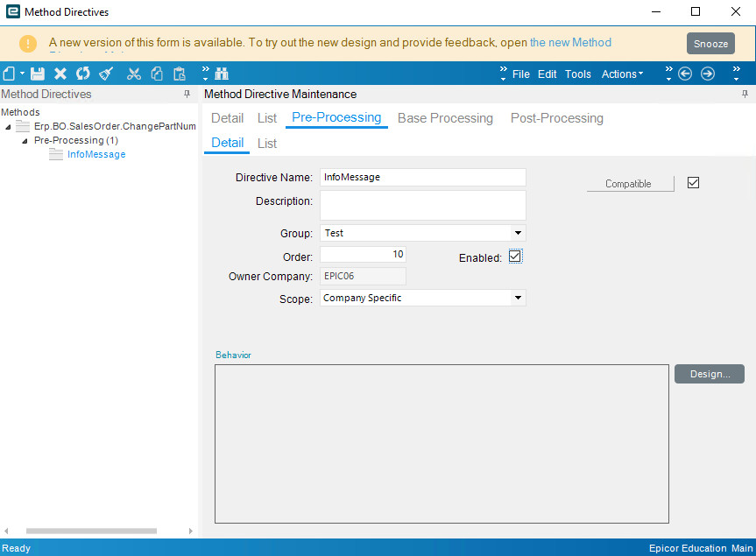Click the binoculars search icon
This screenshot has width=756, height=556.
point(221,74)
